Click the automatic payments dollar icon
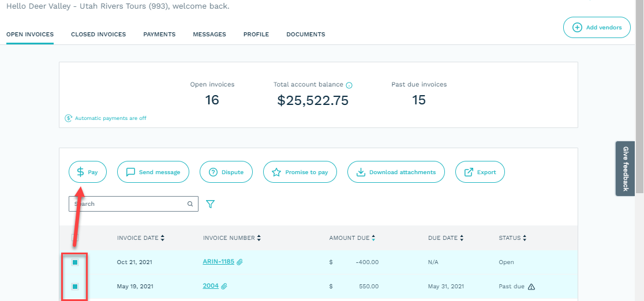This screenshot has width=644, height=301. click(x=69, y=118)
